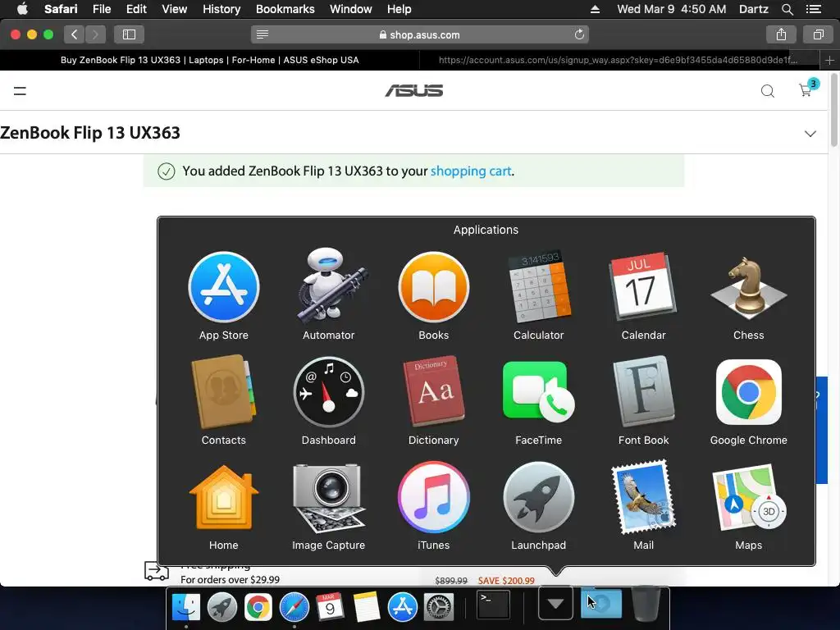Open Contacts in the Applications stack
840x630 pixels.
pos(224,392)
